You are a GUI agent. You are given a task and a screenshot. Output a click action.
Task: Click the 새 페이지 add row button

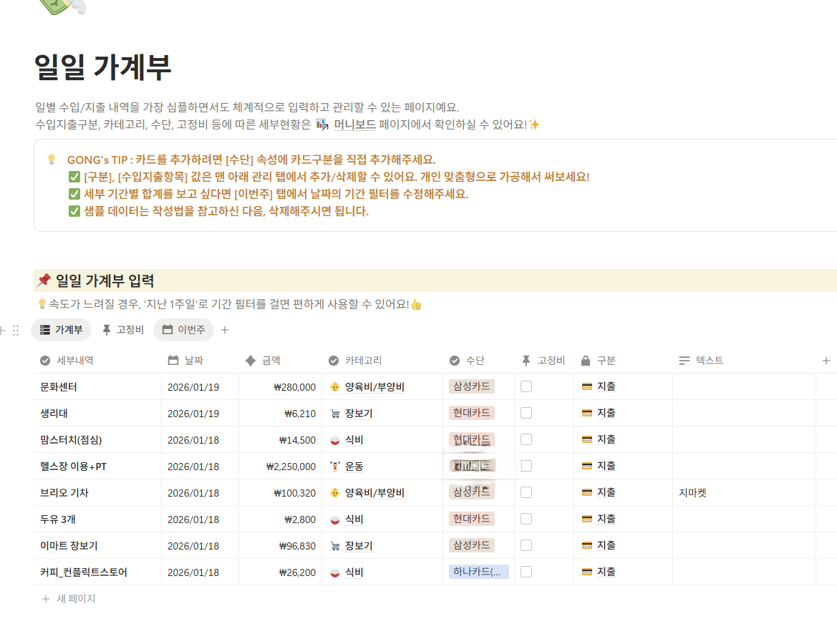(x=68, y=599)
